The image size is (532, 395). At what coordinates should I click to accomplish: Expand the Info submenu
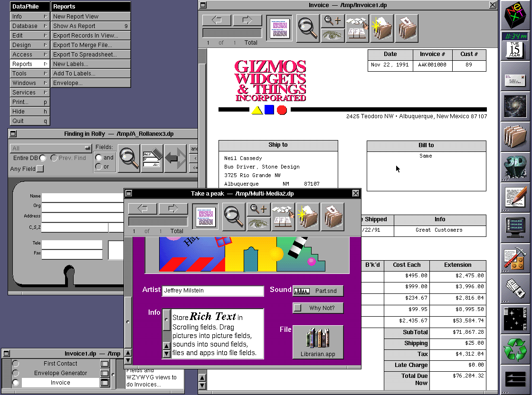click(30, 17)
